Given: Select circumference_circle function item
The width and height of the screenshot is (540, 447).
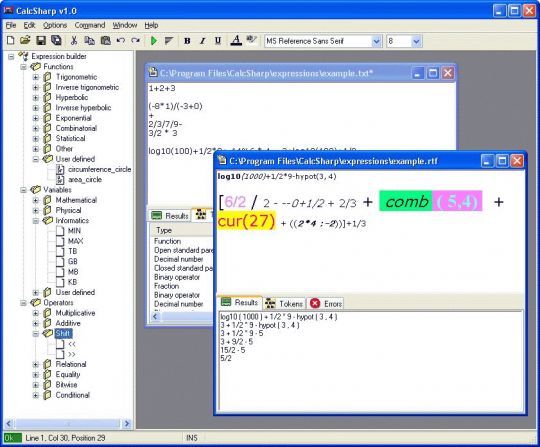Looking at the screenshot, I should point(100,169).
